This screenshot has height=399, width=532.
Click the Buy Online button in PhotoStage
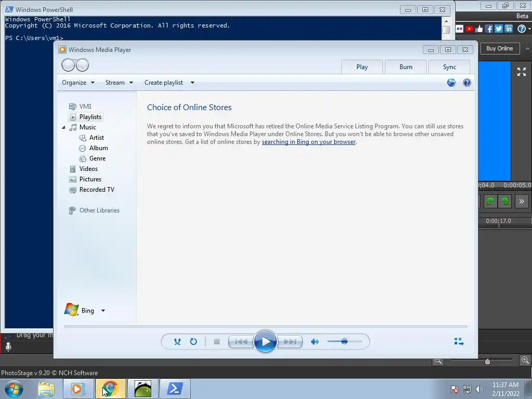pyautogui.click(x=500, y=48)
